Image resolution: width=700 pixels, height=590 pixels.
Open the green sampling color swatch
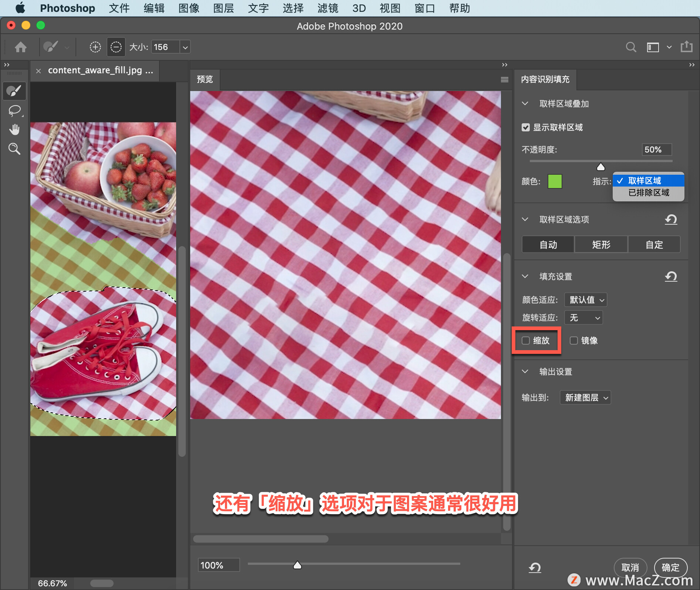tap(555, 181)
